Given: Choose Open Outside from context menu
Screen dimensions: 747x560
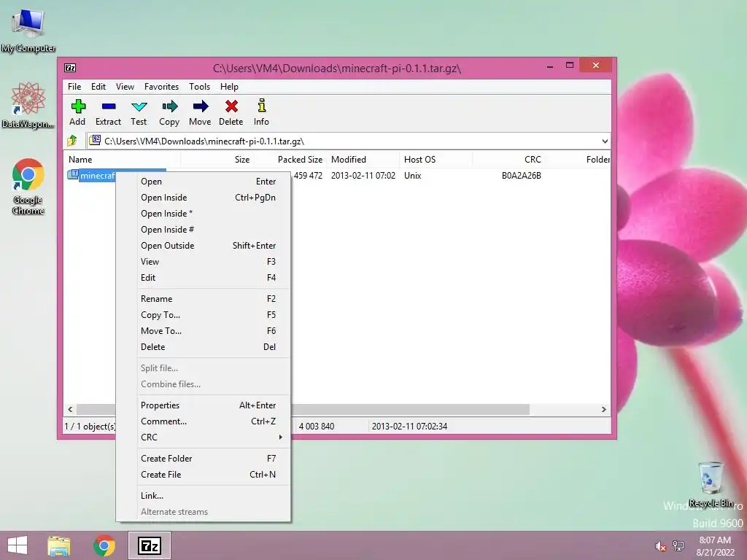Looking at the screenshot, I should (213, 246).
